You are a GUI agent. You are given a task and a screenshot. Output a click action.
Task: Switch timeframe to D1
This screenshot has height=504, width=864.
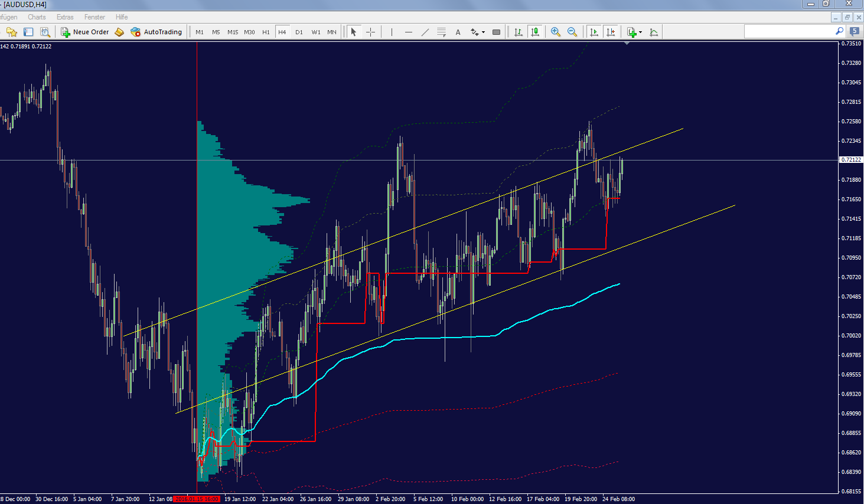coord(299,32)
